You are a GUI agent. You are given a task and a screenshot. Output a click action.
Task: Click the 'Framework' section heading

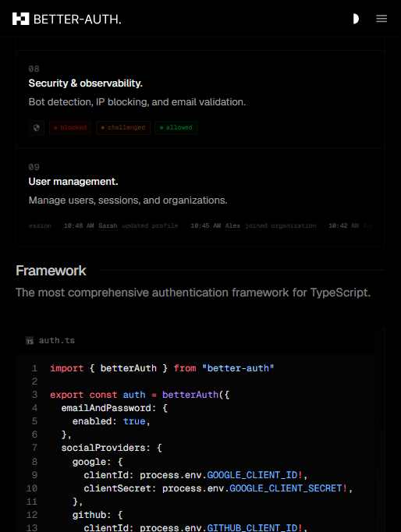click(51, 271)
